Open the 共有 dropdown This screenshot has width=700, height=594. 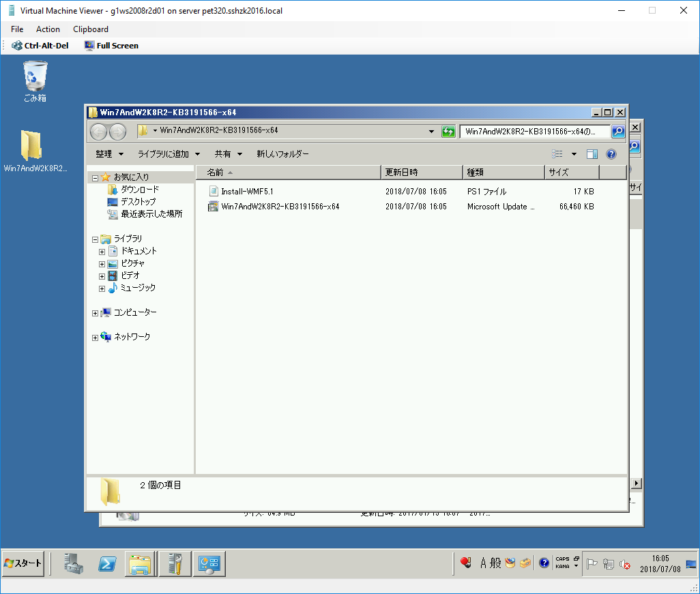tap(228, 154)
